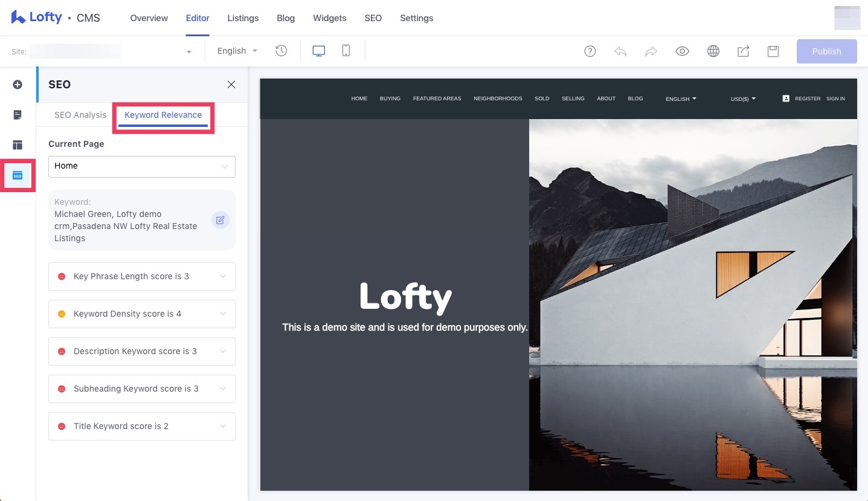Open the pages sidebar icon
Viewport: 868px width, 501px height.
[18, 115]
